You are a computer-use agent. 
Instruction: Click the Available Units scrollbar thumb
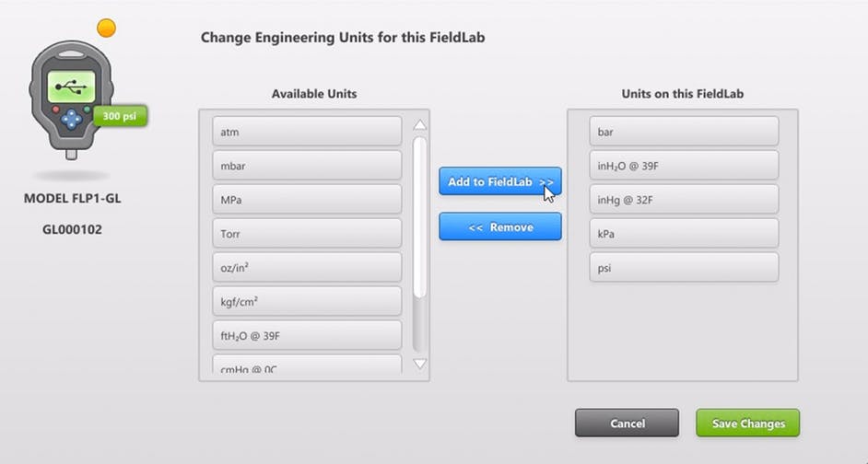[419, 217]
